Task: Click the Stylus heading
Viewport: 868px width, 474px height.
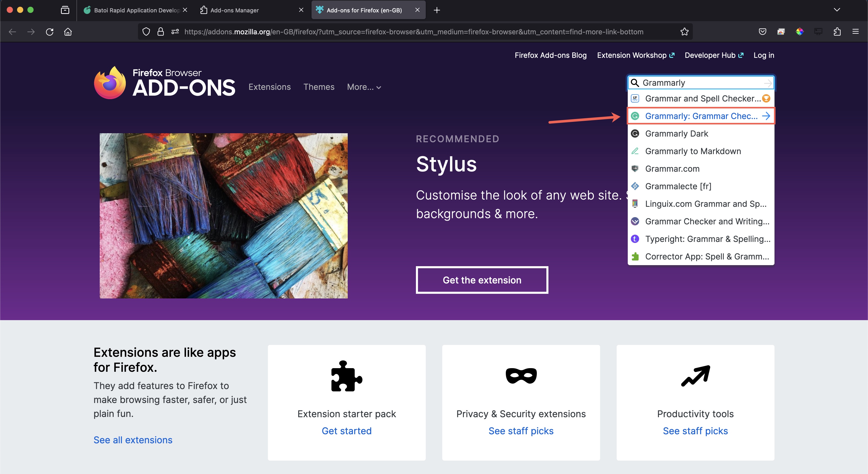Action: pyautogui.click(x=446, y=164)
